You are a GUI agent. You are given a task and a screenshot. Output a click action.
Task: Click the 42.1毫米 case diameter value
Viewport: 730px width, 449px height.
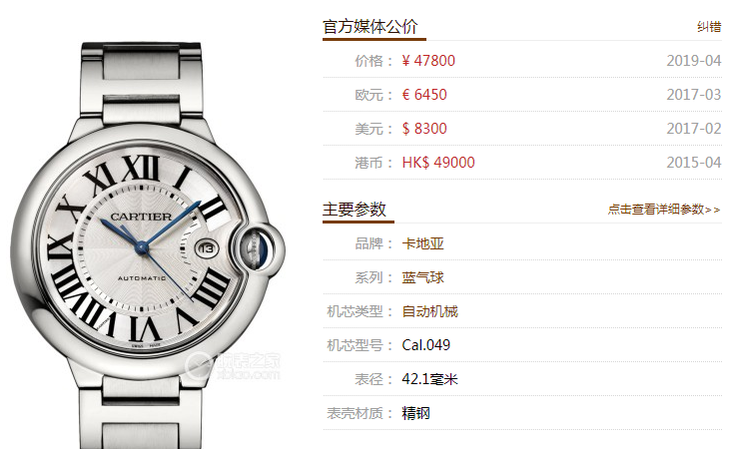[430, 379]
